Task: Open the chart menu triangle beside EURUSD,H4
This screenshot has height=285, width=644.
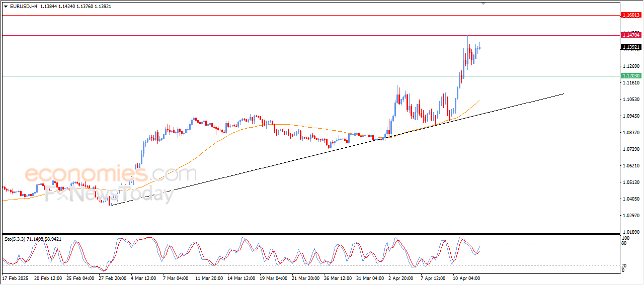Action: (6, 7)
